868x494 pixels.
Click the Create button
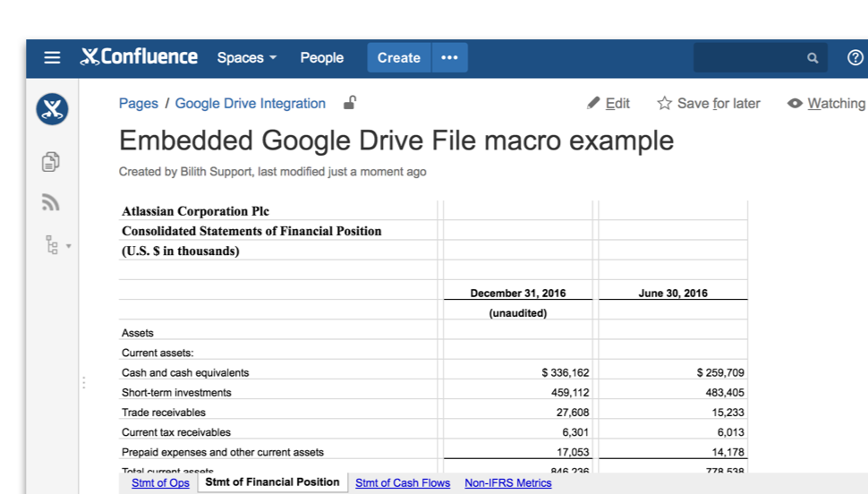pos(398,57)
